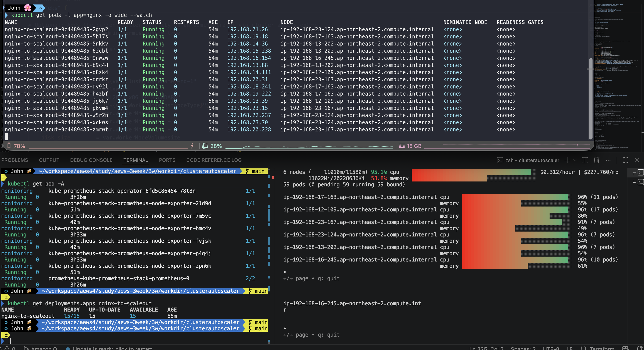The image size is (644, 350).
Task: Click the split terminal icon
Action: (585, 160)
